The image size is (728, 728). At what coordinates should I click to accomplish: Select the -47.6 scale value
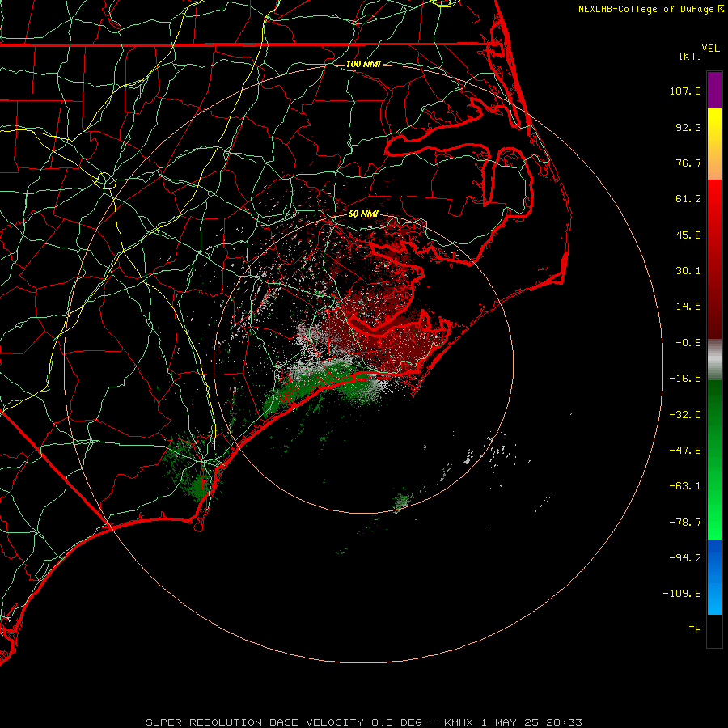[685, 451]
